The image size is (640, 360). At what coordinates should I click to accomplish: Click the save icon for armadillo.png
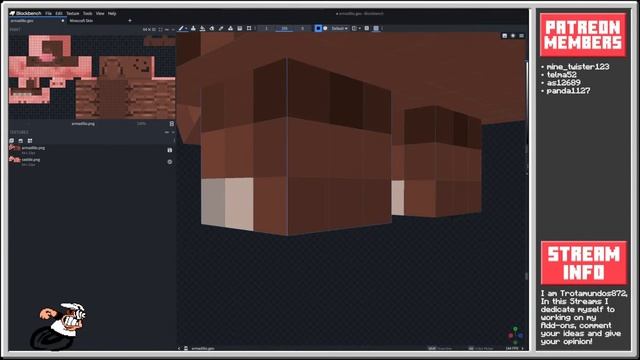point(170,150)
